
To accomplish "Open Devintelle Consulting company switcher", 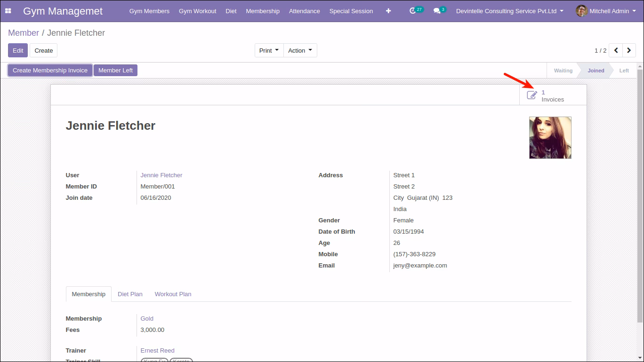I will (x=510, y=11).
